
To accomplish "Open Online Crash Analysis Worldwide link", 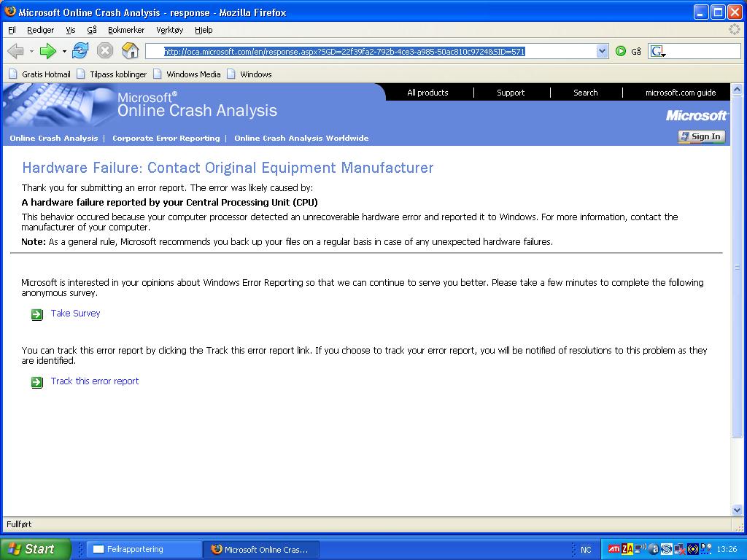I will point(301,138).
